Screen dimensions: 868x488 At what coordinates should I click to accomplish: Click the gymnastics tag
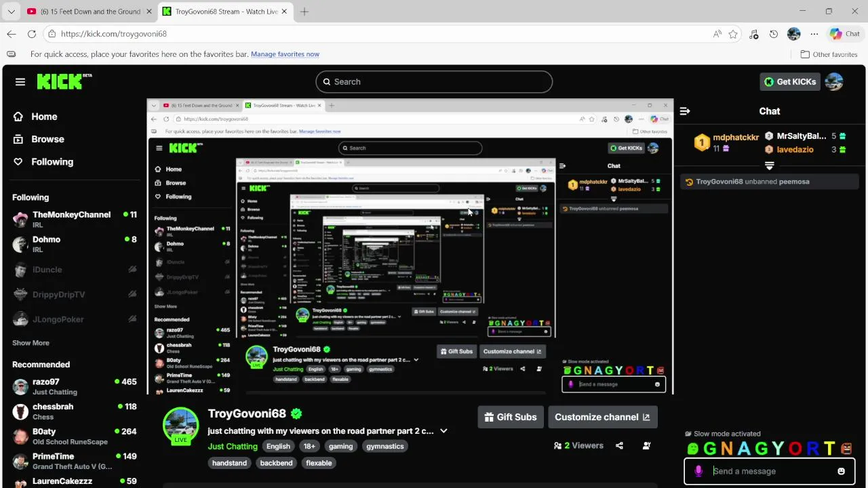[385, 446]
